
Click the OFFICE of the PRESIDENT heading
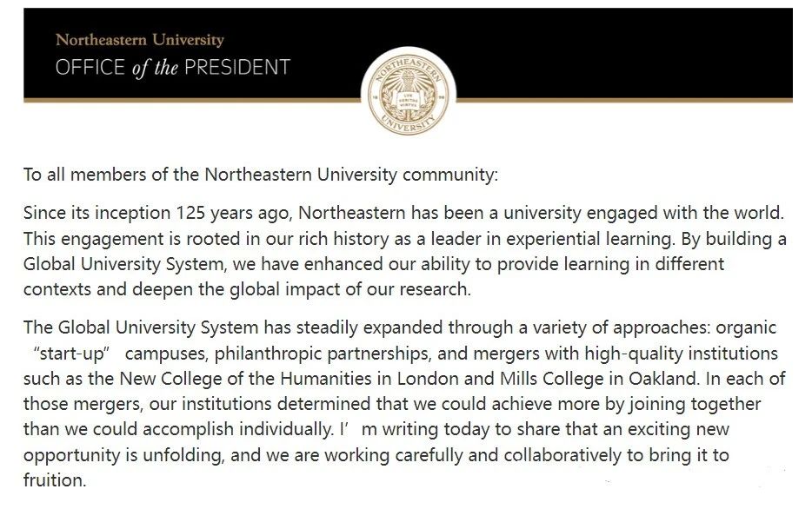(173, 68)
